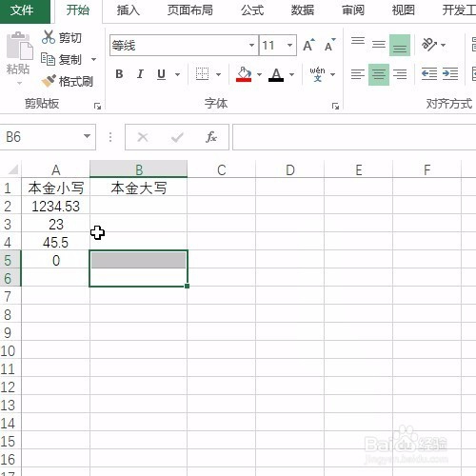Toggle middle vertical alignment

click(379, 45)
